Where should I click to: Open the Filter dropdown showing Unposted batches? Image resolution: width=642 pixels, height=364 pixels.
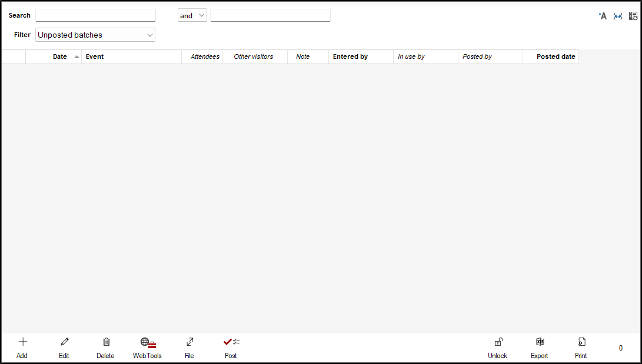95,35
